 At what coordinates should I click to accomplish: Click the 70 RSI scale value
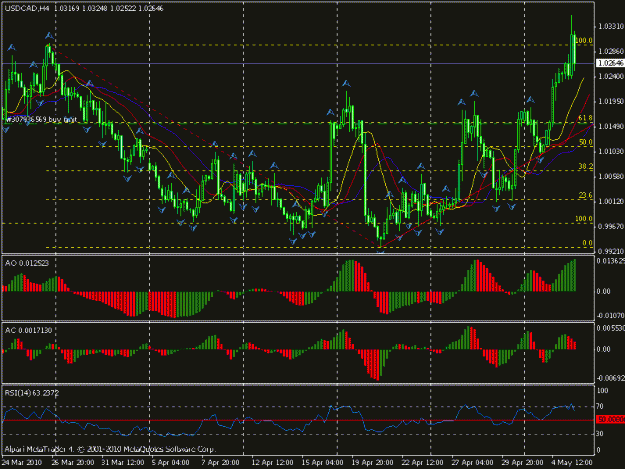(600, 406)
